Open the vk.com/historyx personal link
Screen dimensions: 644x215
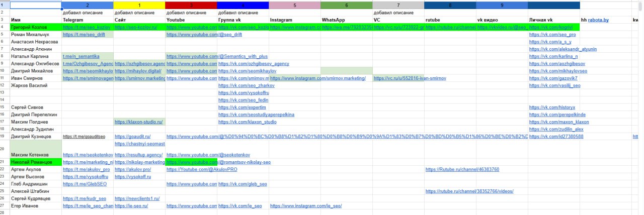[x=552, y=107]
